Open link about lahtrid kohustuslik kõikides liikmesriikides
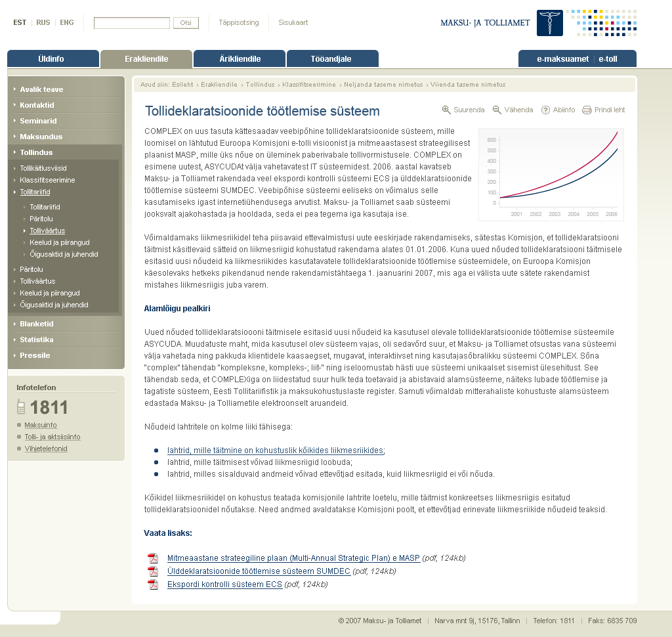Viewport: 672px width, 637px height. pyautogui.click(x=275, y=450)
